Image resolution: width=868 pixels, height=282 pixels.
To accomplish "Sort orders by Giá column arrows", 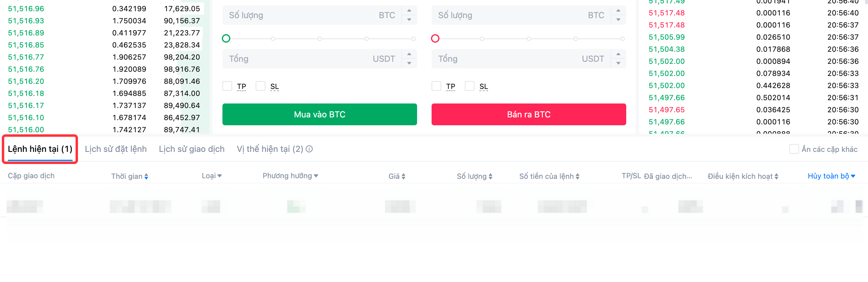I will [403, 176].
